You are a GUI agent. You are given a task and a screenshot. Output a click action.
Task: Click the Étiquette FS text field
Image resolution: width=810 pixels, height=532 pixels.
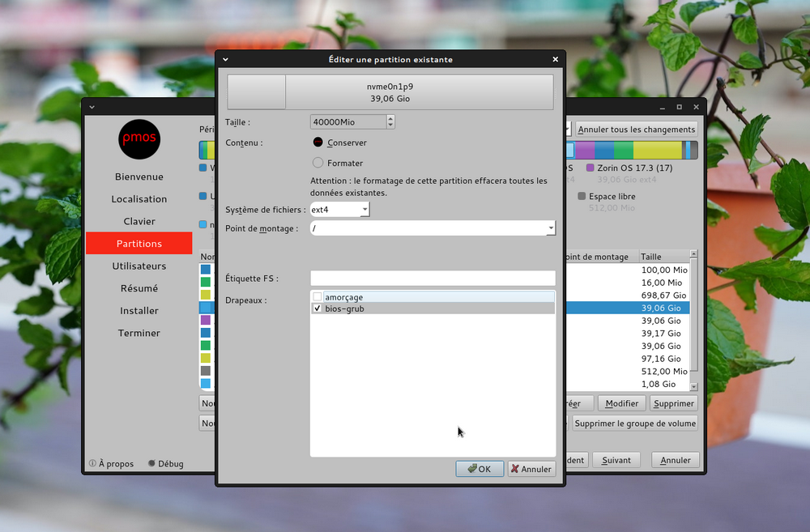[433, 279]
